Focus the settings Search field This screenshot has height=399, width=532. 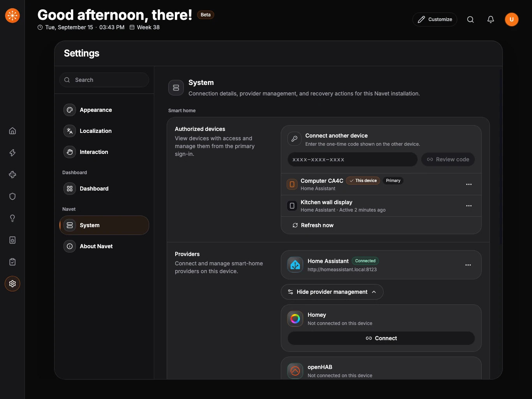point(104,80)
